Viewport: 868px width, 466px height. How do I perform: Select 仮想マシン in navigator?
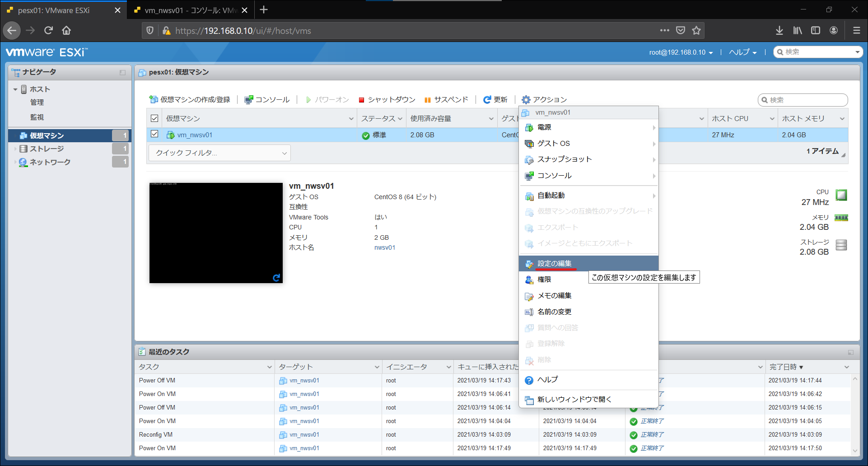coord(70,135)
